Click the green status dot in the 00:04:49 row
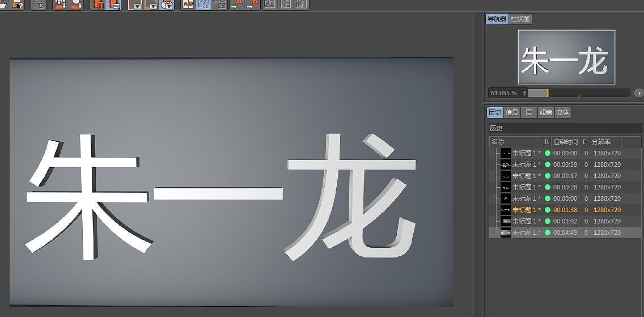 pos(547,233)
